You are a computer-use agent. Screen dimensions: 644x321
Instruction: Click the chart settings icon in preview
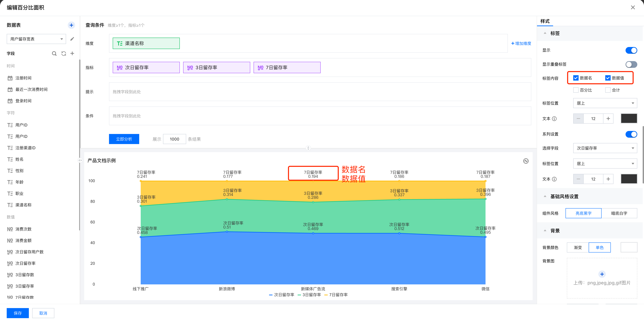coord(526,161)
